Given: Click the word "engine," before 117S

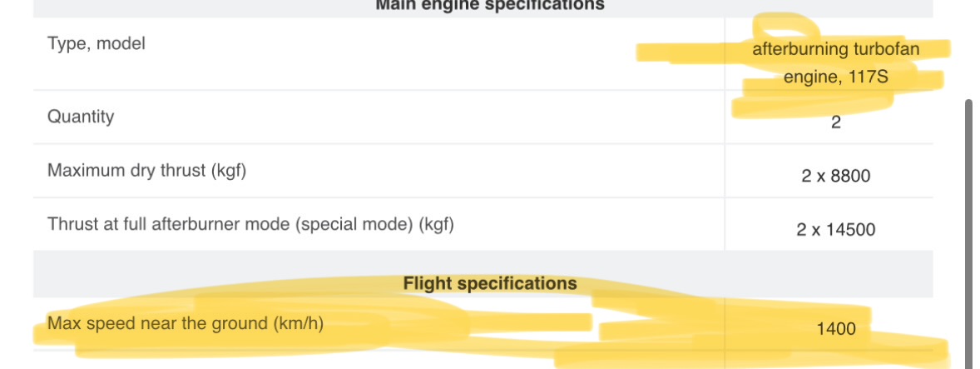Looking at the screenshot, I should click(810, 78).
